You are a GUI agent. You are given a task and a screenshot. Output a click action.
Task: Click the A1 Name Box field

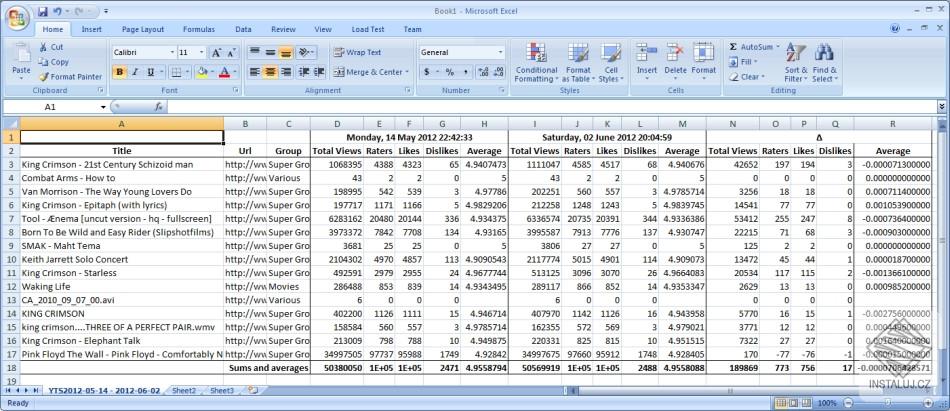(x=50, y=106)
